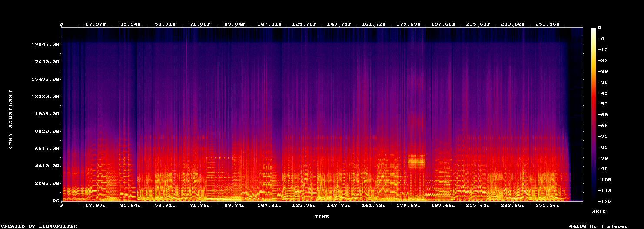Click the CREATED BY LIBAVFILTER text

point(40,226)
